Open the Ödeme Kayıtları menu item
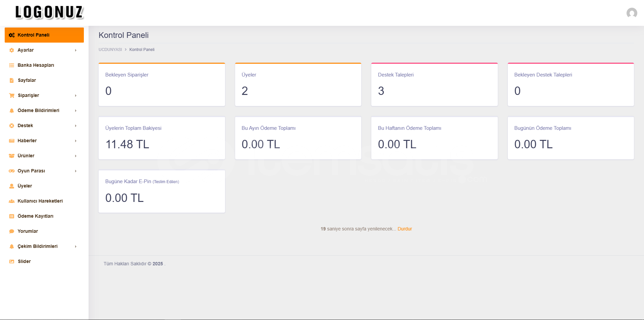644x320 pixels. [36, 216]
